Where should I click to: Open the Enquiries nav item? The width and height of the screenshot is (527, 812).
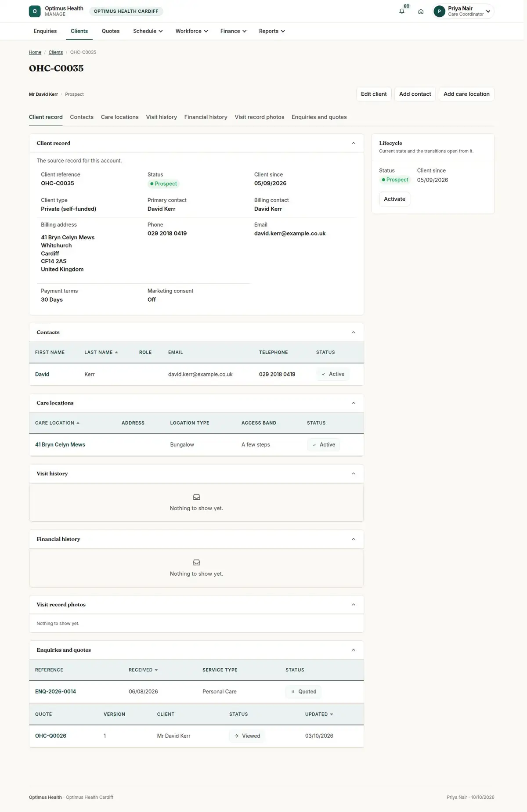(45, 31)
